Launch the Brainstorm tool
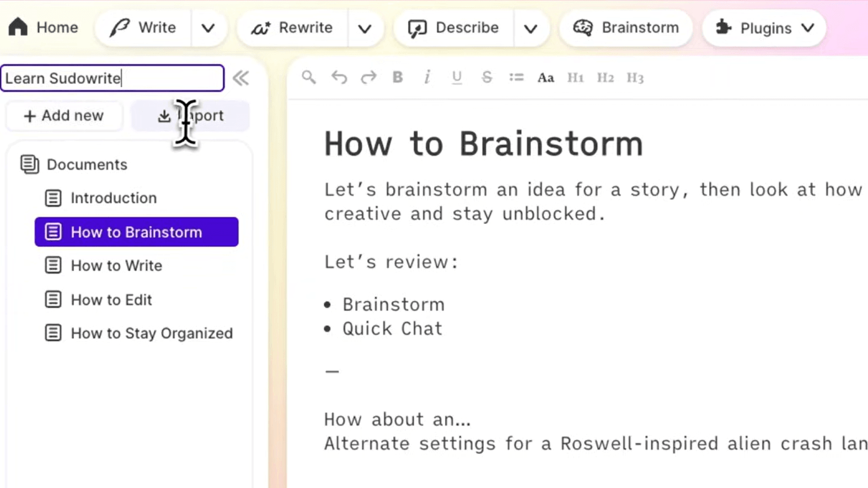The image size is (868, 488). pos(626,28)
